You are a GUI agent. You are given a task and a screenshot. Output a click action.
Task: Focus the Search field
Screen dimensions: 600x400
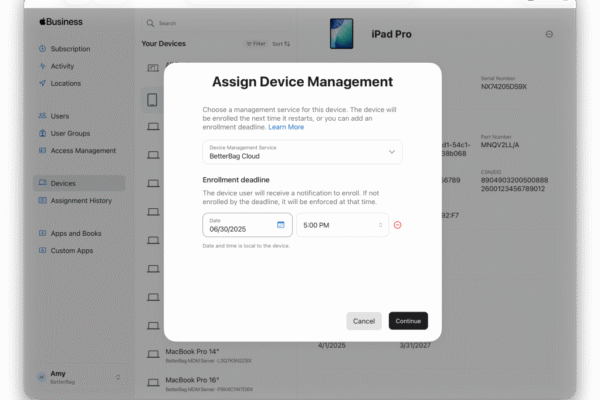click(216, 23)
